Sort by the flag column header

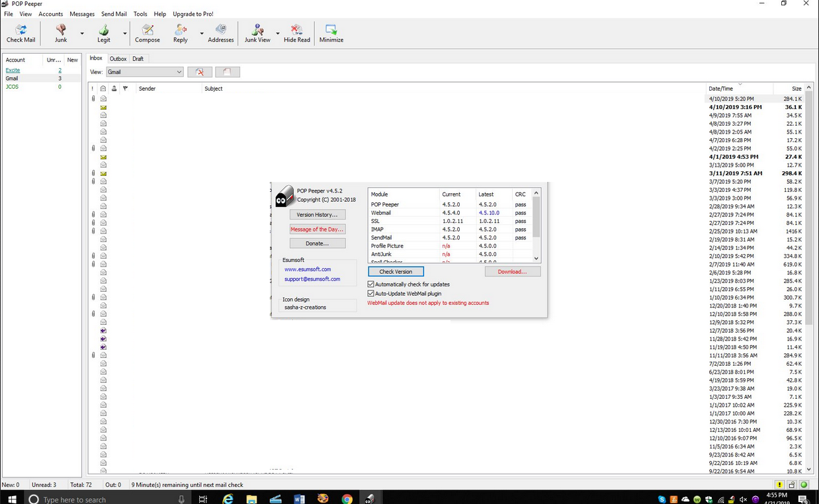coord(126,89)
